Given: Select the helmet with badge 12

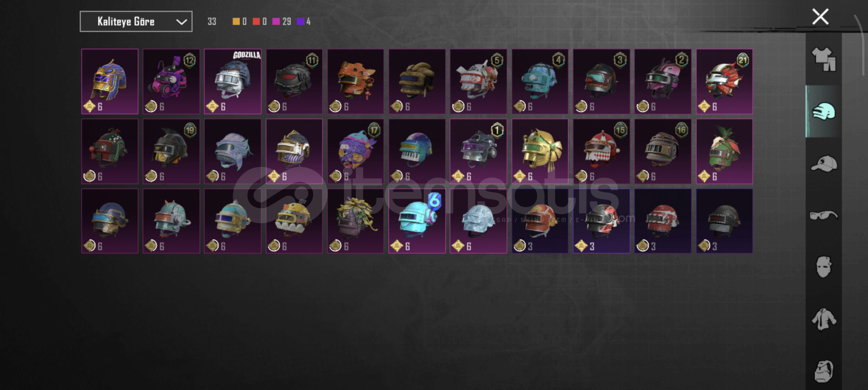Looking at the screenshot, I should click(171, 82).
